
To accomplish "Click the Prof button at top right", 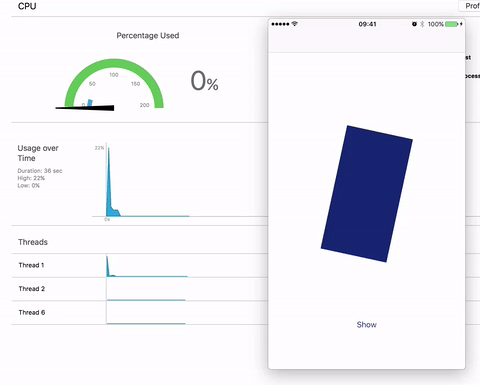I will (470, 6).
